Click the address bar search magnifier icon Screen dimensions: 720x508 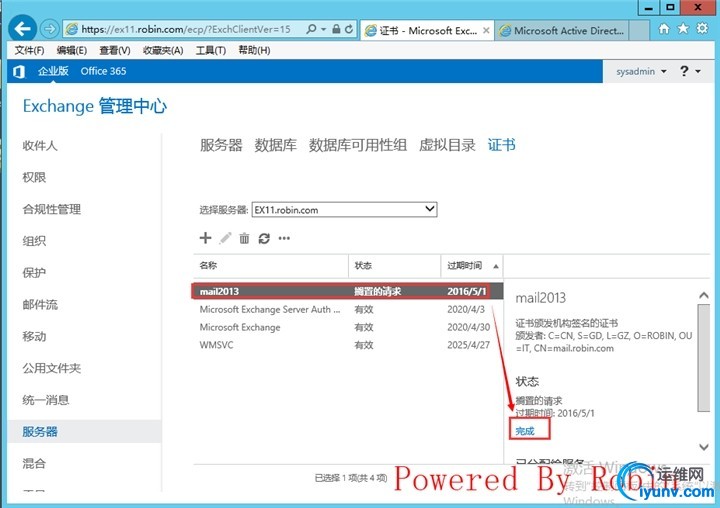point(311,29)
